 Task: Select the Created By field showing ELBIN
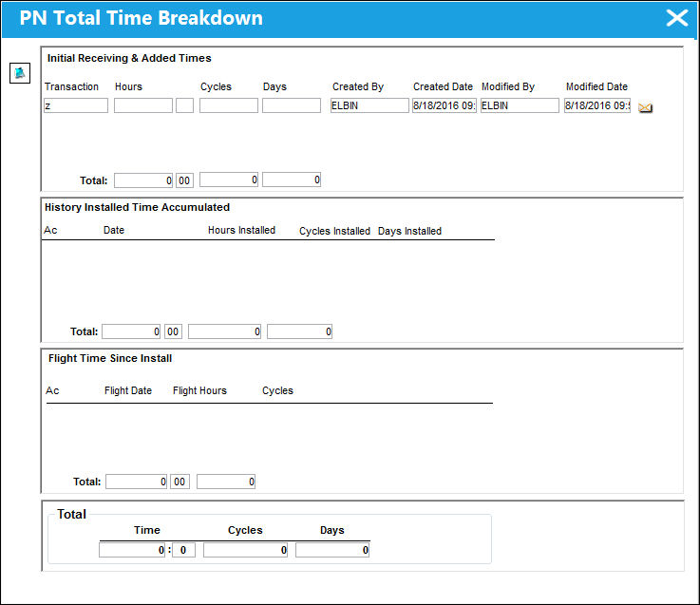click(x=369, y=105)
